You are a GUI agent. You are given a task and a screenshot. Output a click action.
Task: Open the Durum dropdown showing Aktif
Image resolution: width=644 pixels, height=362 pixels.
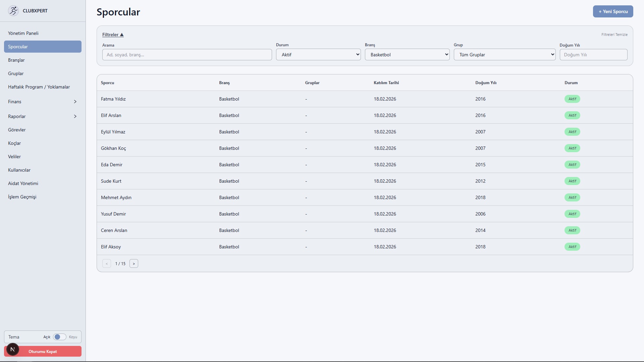pyautogui.click(x=318, y=55)
